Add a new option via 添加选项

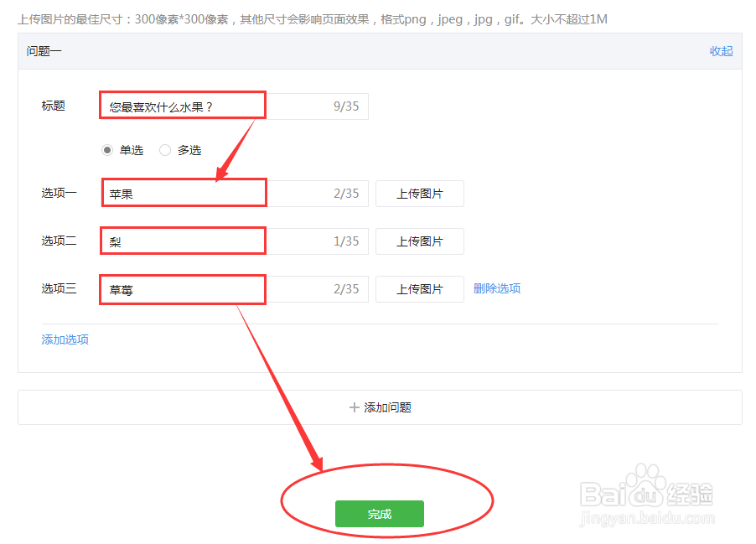pyautogui.click(x=64, y=339)
